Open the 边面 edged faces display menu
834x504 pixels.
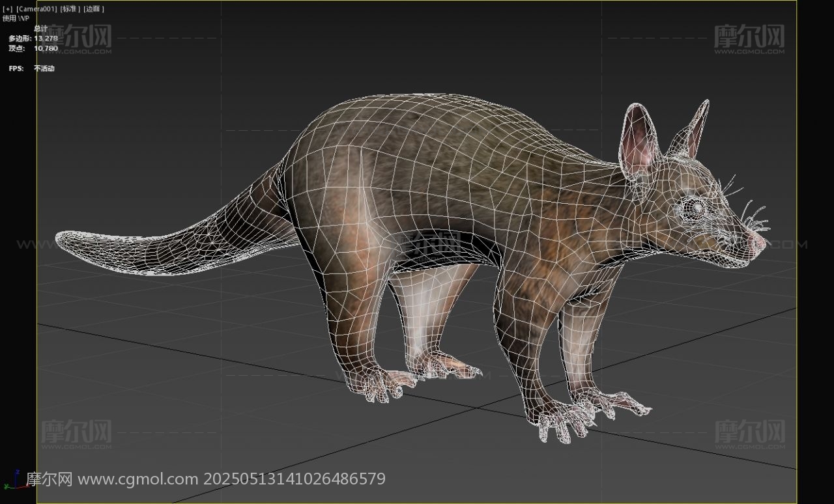coord(94,9)
